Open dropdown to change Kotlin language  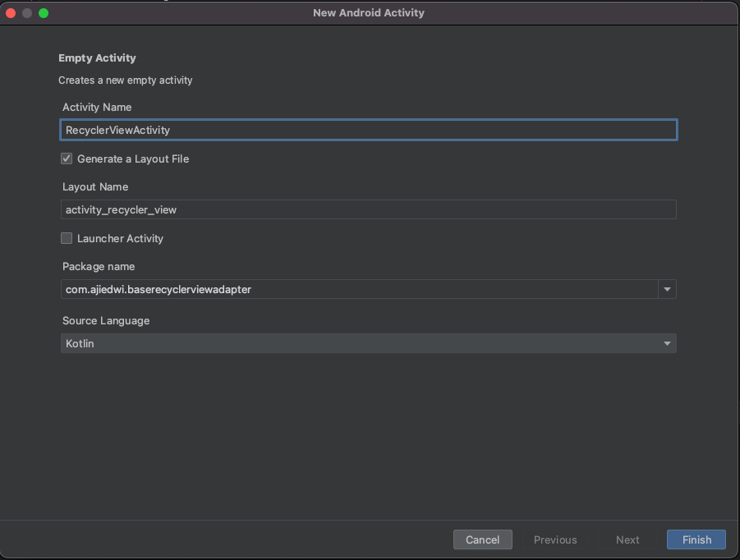[667, 343]
